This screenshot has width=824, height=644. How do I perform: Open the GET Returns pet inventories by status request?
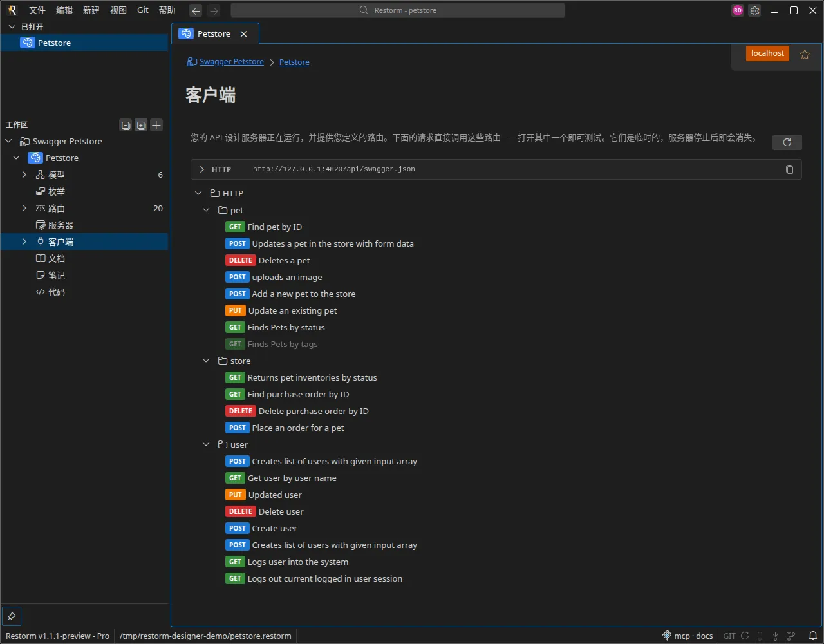(x=301, y=377)
